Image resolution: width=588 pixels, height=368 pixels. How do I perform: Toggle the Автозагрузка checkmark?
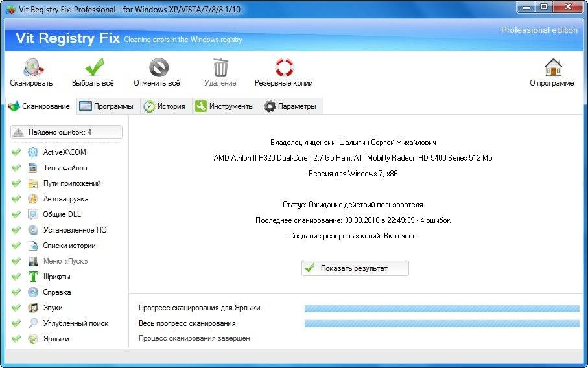point(16,199)
